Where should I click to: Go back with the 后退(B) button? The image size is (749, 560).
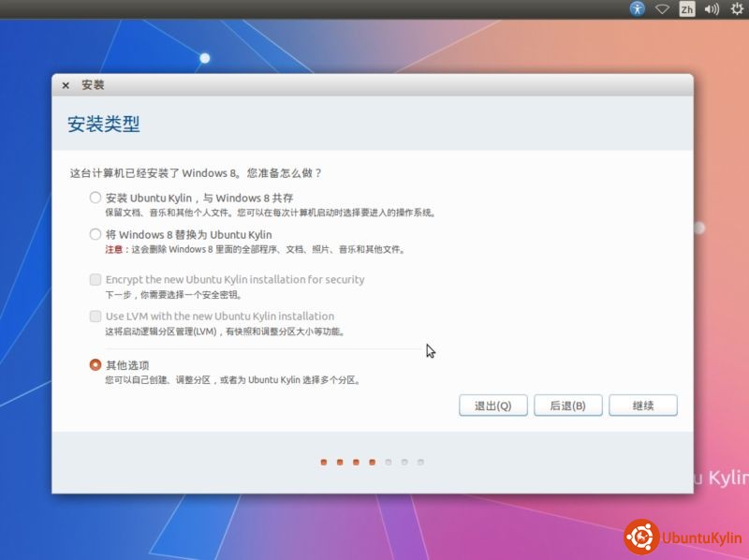point(567,405)
